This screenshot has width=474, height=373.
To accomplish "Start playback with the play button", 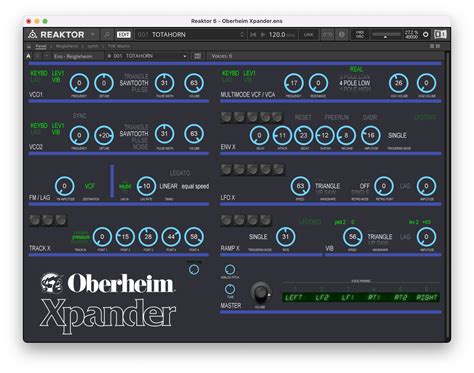I will coord(263,35).
